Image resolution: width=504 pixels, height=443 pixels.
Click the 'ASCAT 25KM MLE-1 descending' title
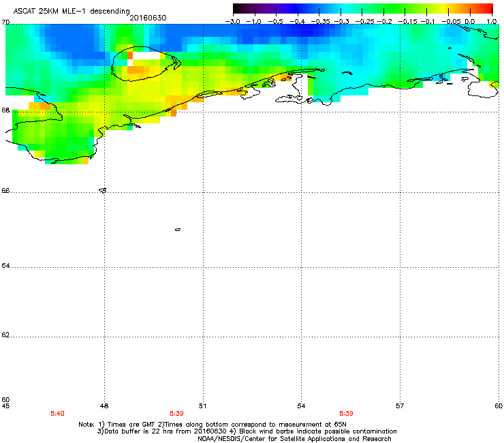point(72,11)
